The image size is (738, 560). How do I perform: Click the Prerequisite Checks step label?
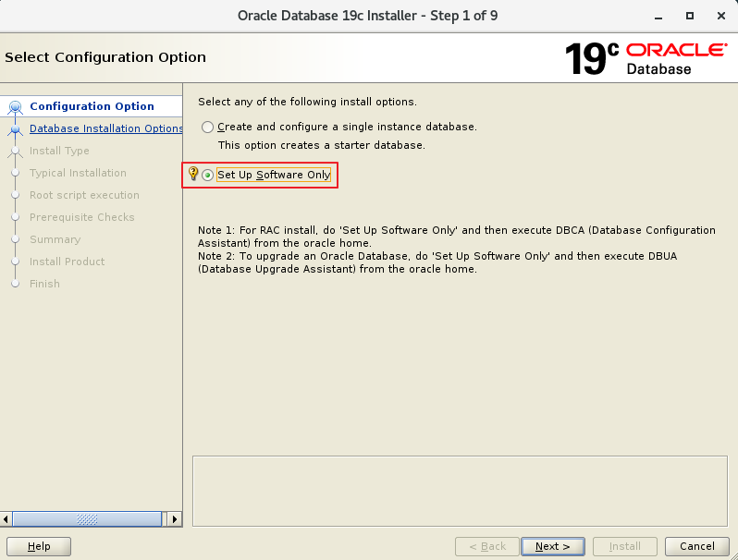[82, 217]
